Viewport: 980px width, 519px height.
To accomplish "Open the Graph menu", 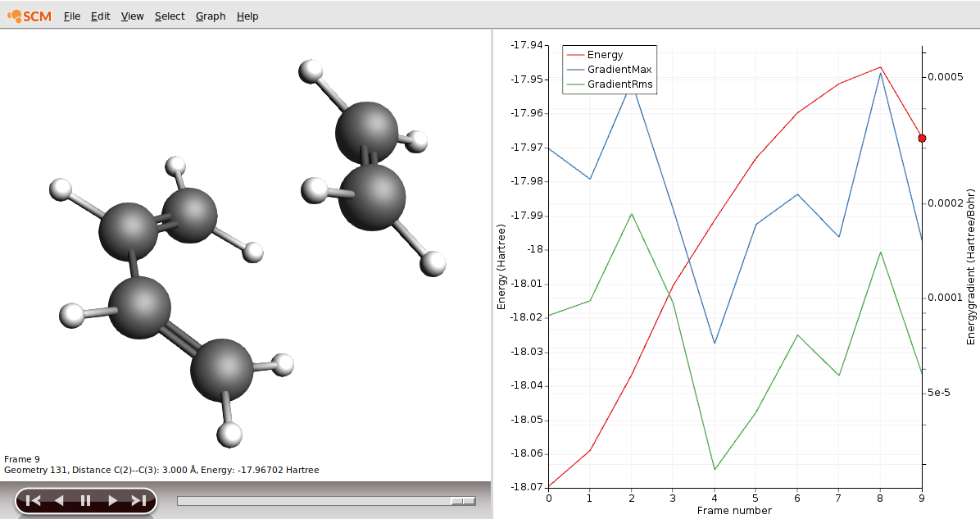I will 211,16.
